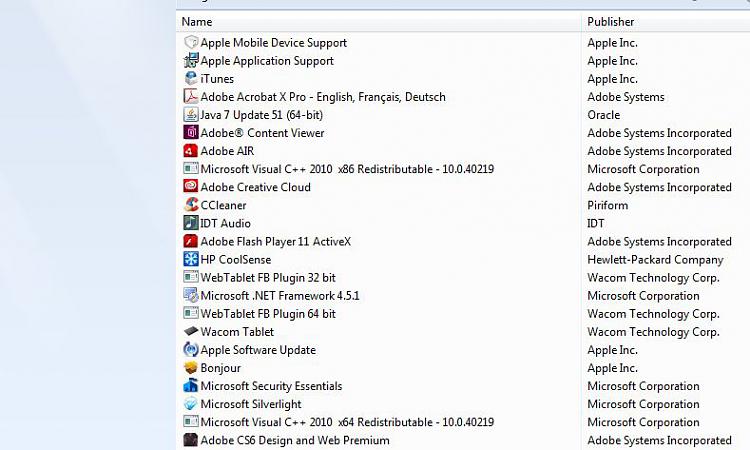750x450 pixels.
Task: Select the 'Adobe Flash Player 11 ActiveX' entry
Action: [x=276, y=241]
